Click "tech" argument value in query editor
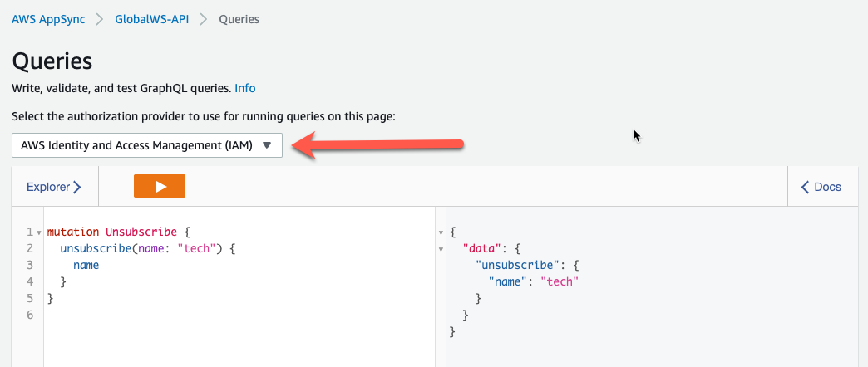 click(x=197, y=249)
